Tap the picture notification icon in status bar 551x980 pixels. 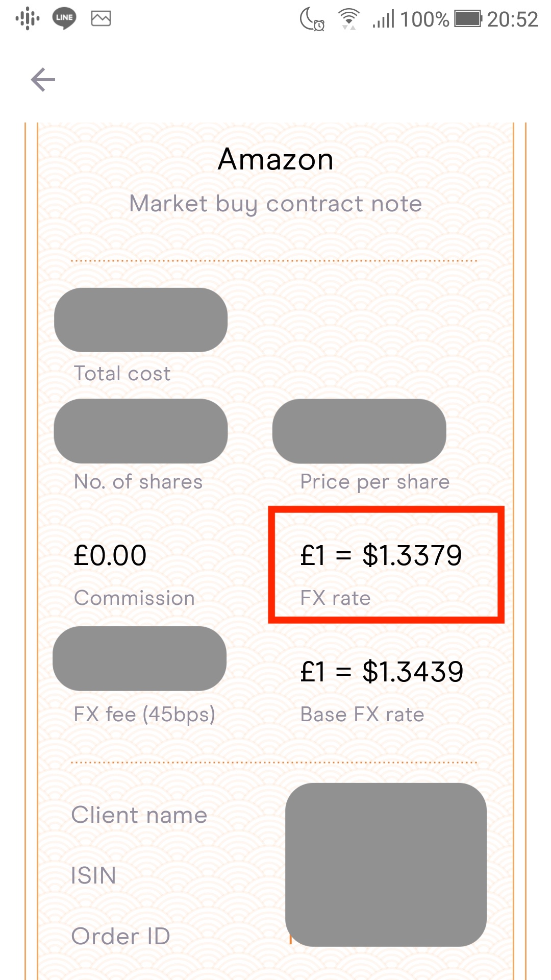[101, 19]
